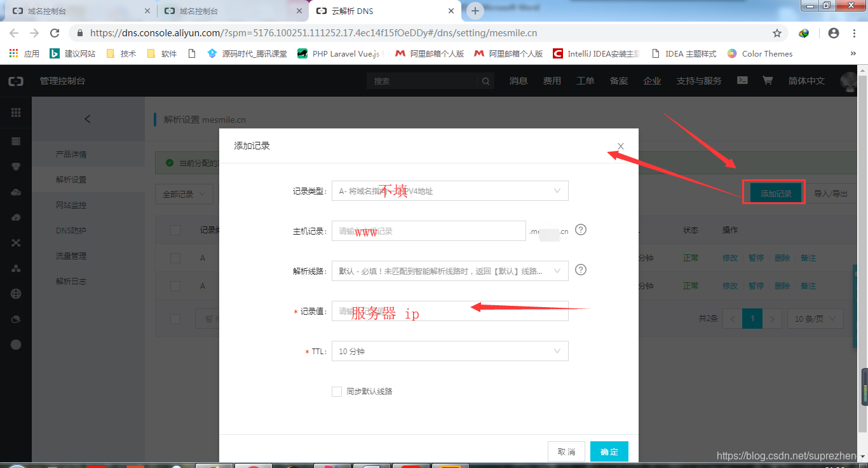Open the user avatar in console header
This screenshot has width=868, height=468.
[848, 81]
